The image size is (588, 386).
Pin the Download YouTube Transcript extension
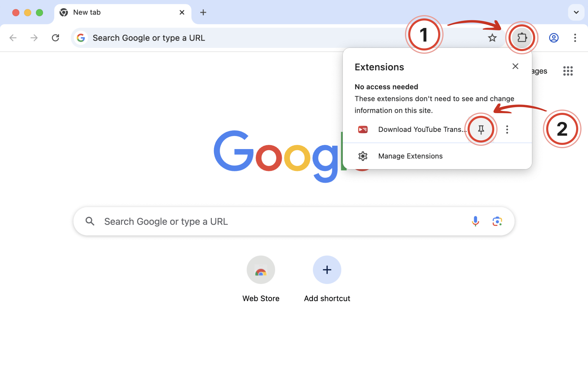[x=481, y=129]
